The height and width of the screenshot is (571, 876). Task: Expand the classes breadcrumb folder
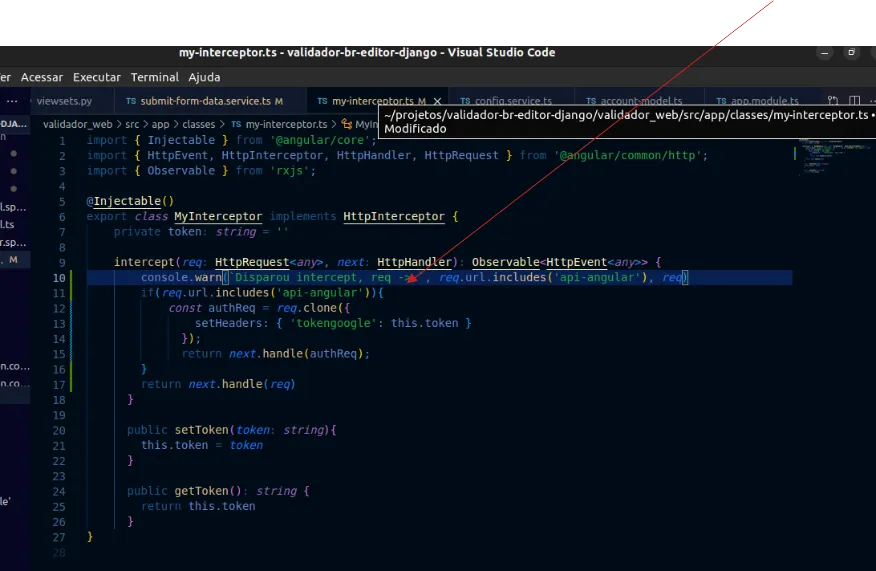[x=199, y=124]
